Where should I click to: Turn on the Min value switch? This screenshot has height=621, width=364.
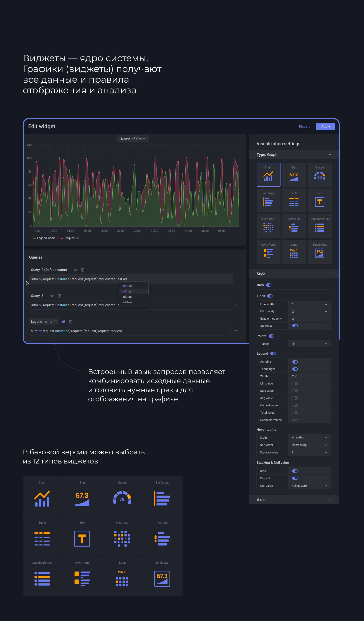(295, 383)
